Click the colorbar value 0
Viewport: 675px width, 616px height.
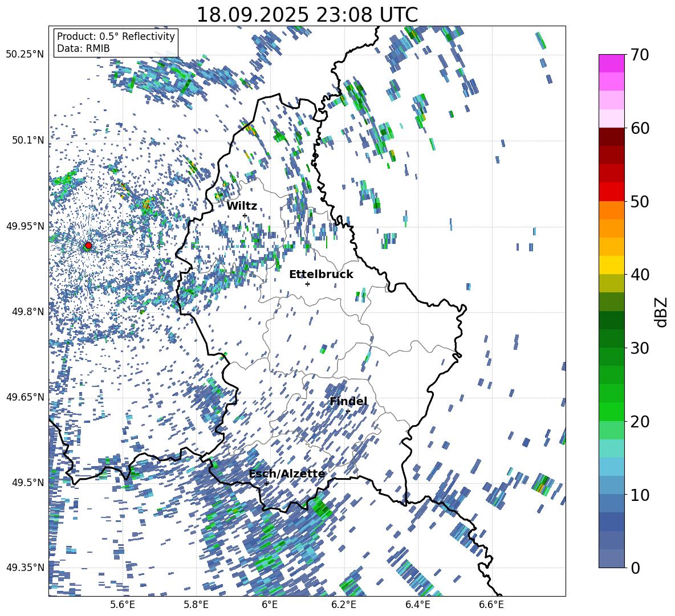tap(635, 568)
